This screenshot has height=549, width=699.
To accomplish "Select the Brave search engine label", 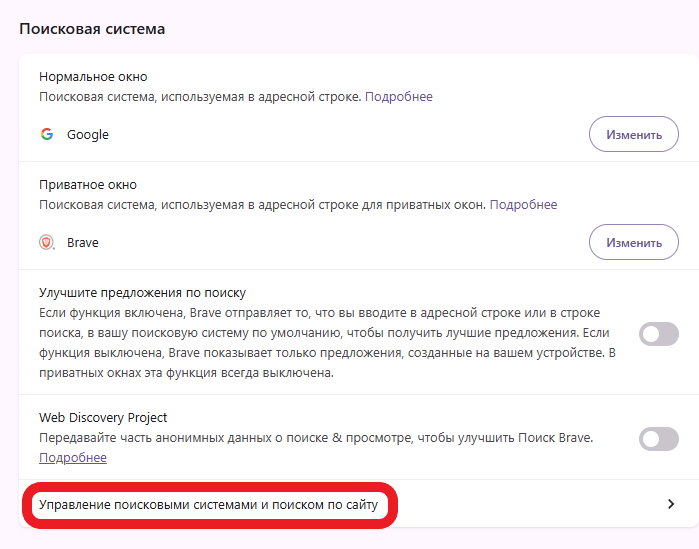I will pos(83,242).
